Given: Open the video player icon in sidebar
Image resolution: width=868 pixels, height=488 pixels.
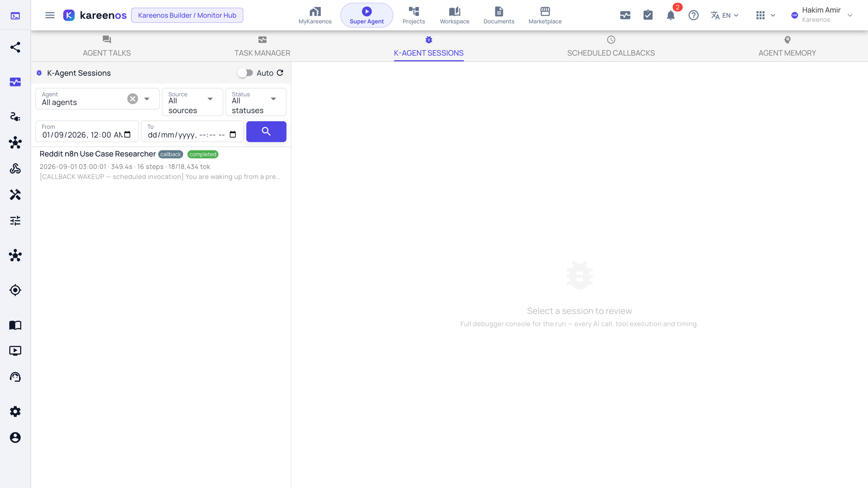Looking at the screenshot, I should [x=15, y=351].
